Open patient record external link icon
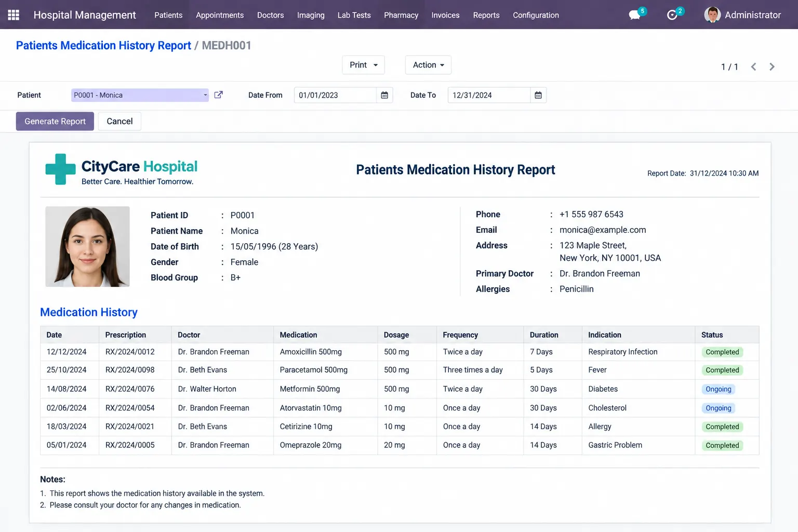 click(219, 95)
